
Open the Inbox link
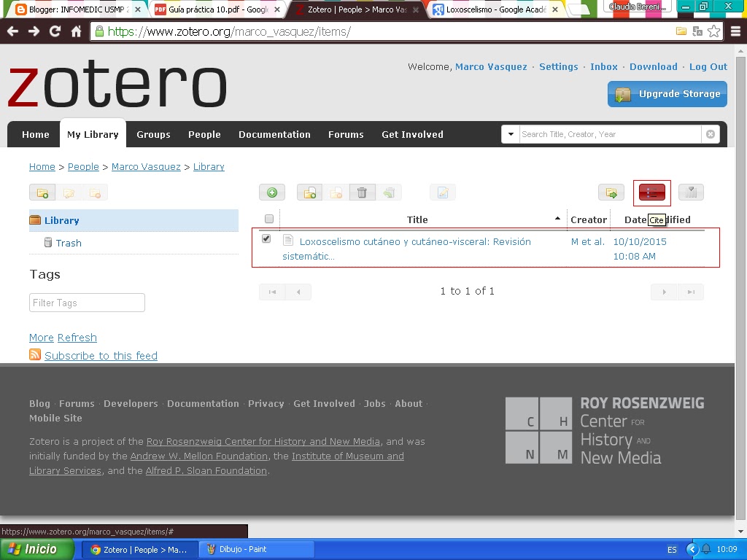click(603, 66)
